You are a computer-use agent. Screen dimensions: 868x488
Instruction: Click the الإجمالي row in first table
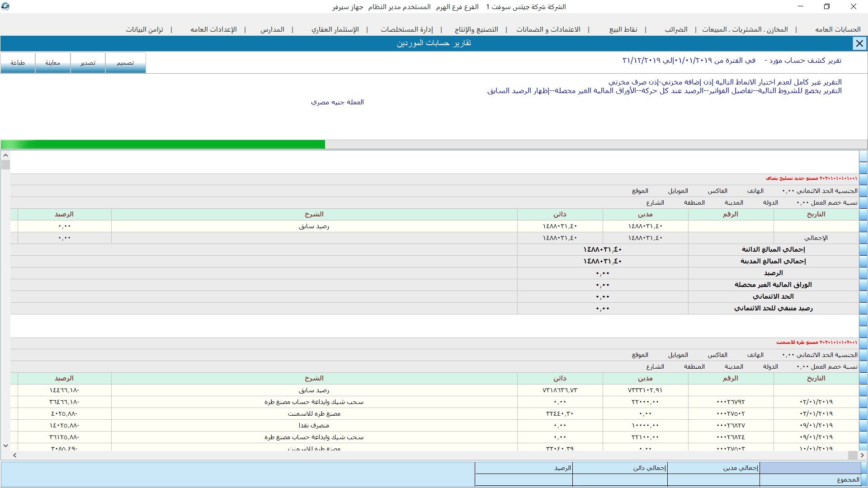click(x=434, y=238)
